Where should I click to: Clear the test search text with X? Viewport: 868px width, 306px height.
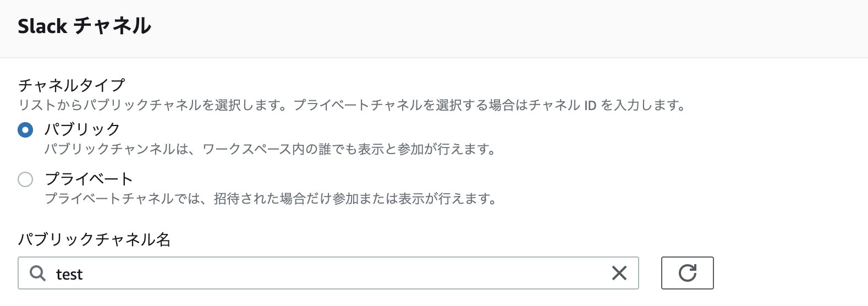tap(619, 273)
